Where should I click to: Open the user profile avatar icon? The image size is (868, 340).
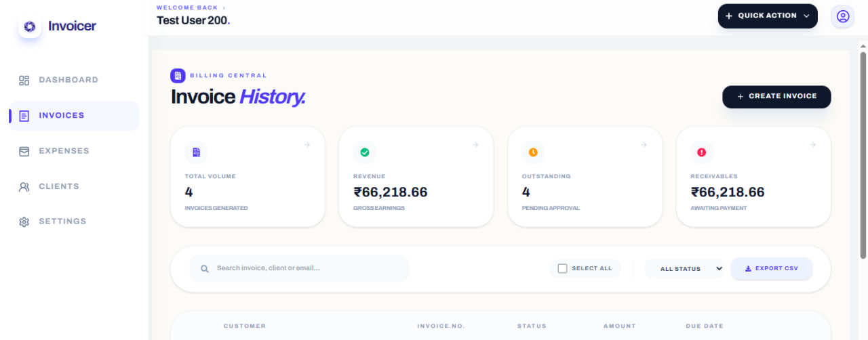[843, 16]
